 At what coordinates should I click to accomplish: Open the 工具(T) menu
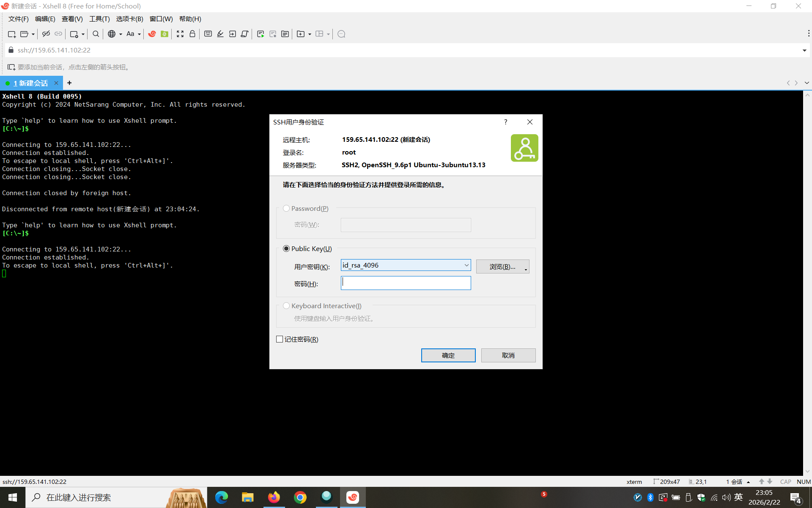coord(99,19)
